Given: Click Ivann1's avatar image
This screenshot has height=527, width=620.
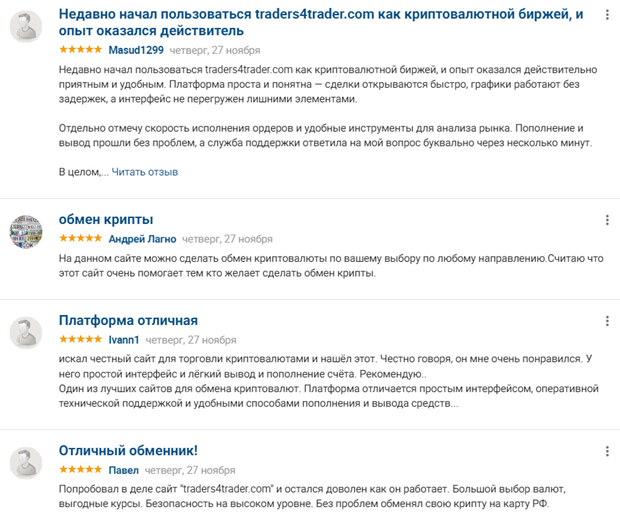Looking at the screenshot, I should [x=26, y=331].
